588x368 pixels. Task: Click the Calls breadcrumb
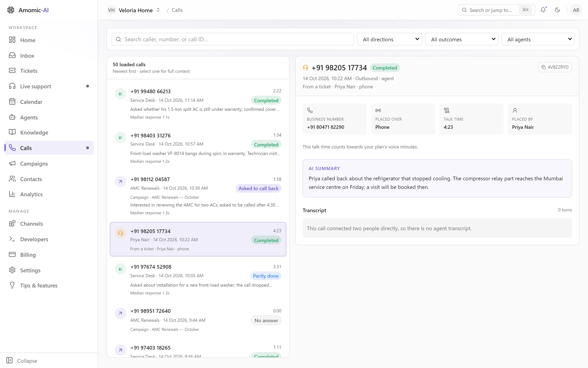coord(177,10)
